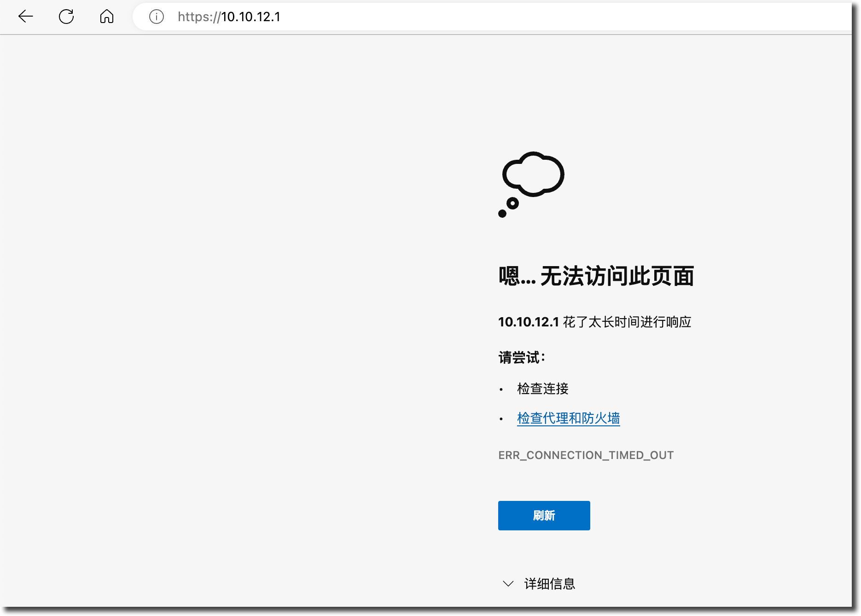This screenshot has width=861, height=616.
Task: Click the 嗯... 无法访问此页面 heading
Action: [596, 276]
